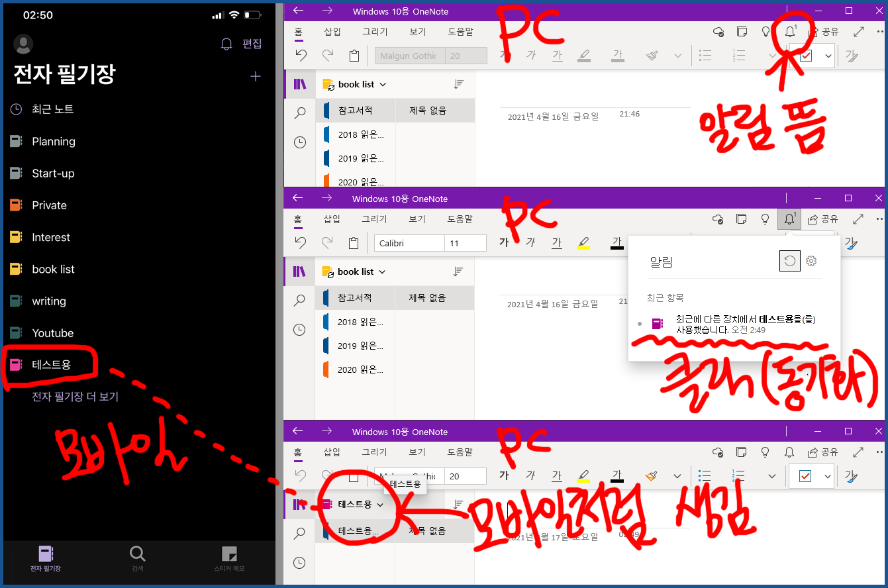The width and height of the screenshot is (888, 588).
Task: Apply yellow highlighter in middle PC window
Action: click(x=583, y=243)
